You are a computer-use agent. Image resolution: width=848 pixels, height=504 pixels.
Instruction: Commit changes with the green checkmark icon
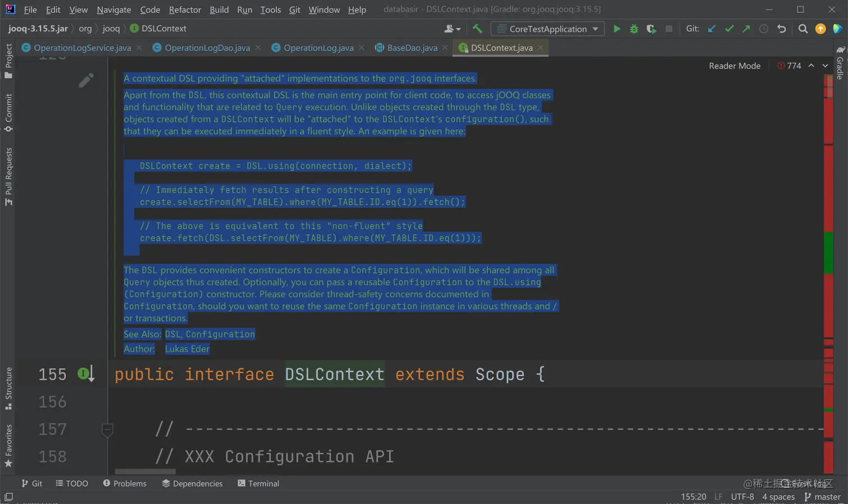click(x=729, y=29)
